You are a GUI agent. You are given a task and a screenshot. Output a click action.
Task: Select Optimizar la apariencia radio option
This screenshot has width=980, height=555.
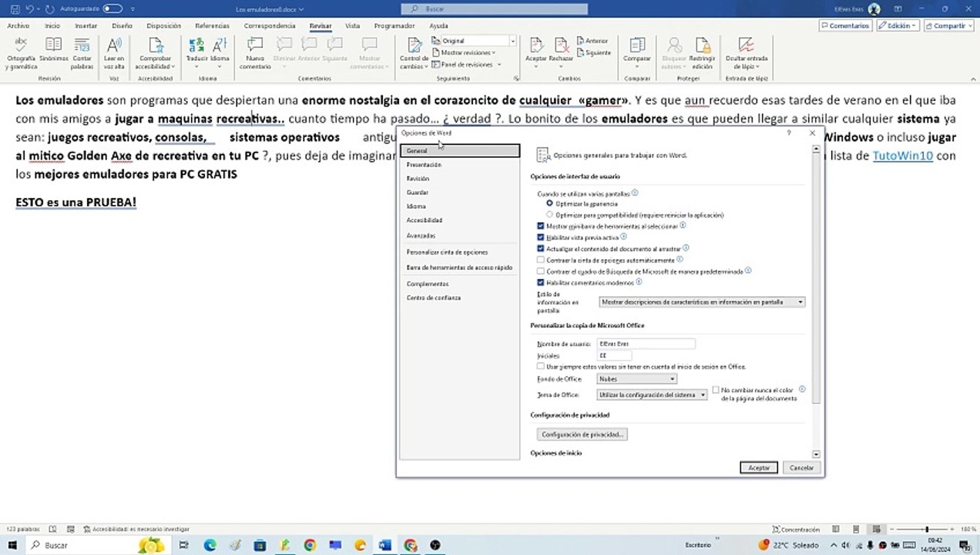coord(549,203)
